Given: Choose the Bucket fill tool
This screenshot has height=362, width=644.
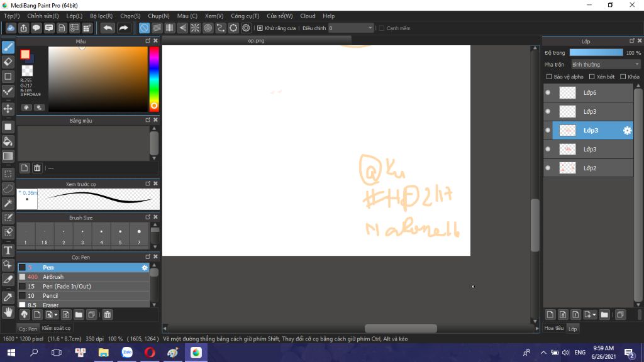Looking at the screenshot, I should click(x=8, y=141).
